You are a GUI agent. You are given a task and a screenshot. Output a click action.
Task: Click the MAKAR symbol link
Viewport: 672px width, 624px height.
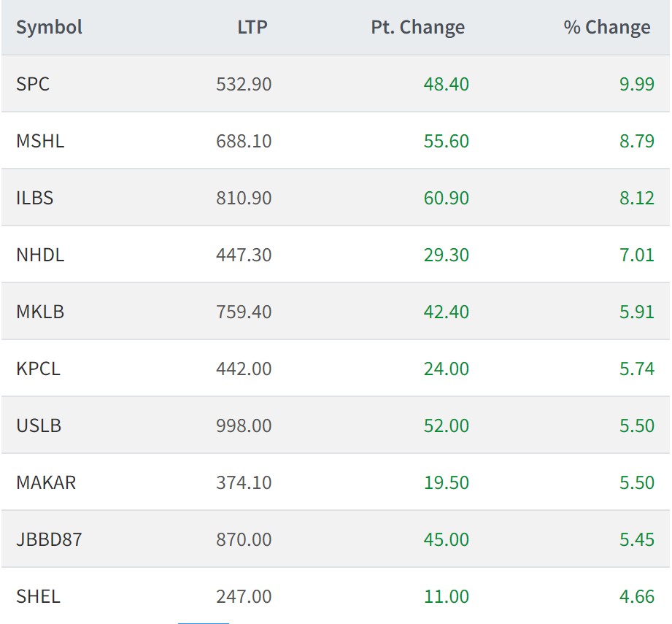click(46, 482)
